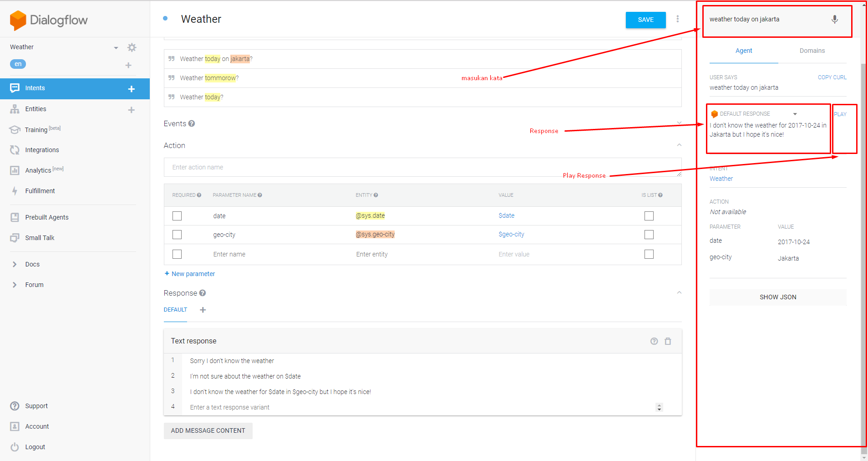Delete the Text response card
The width and height of the screenshot is (868, 461).
(668, 341)
